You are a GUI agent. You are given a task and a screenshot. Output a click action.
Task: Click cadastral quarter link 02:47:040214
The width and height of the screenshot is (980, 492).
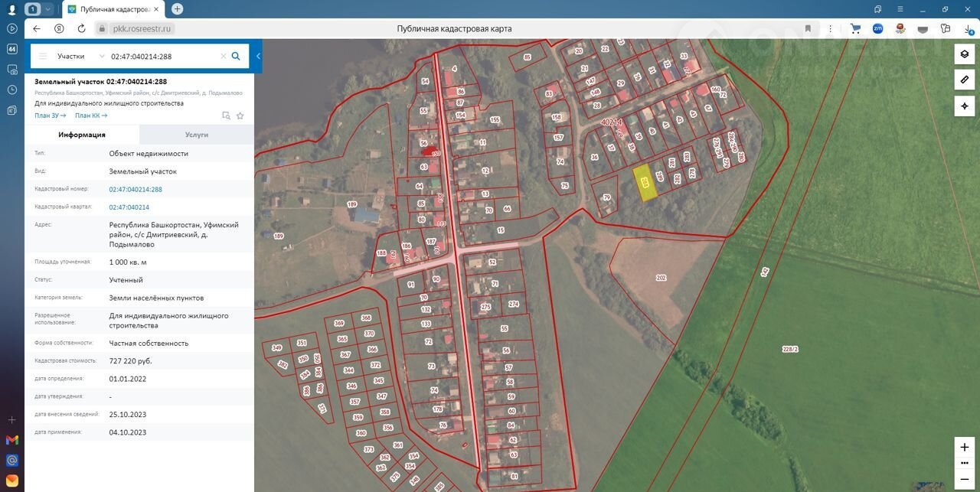tap(129, 207)
